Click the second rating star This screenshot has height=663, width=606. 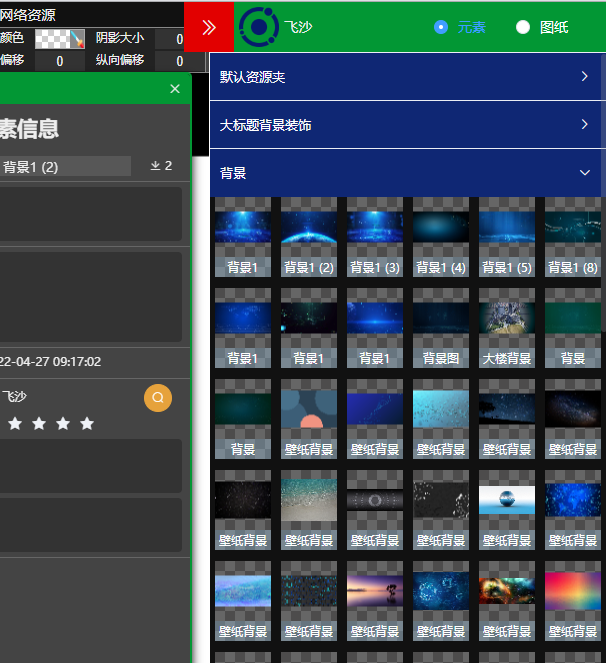click(39, 423)
